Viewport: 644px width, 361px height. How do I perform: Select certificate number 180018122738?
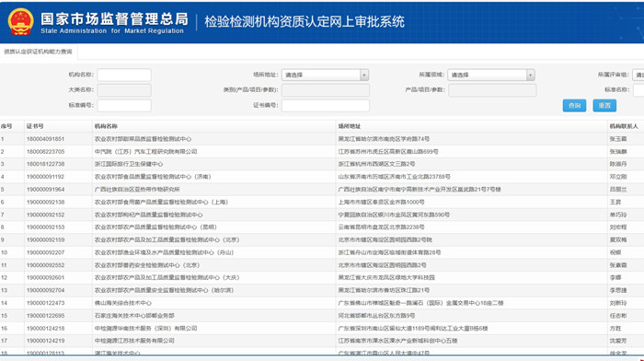(45, 164)
